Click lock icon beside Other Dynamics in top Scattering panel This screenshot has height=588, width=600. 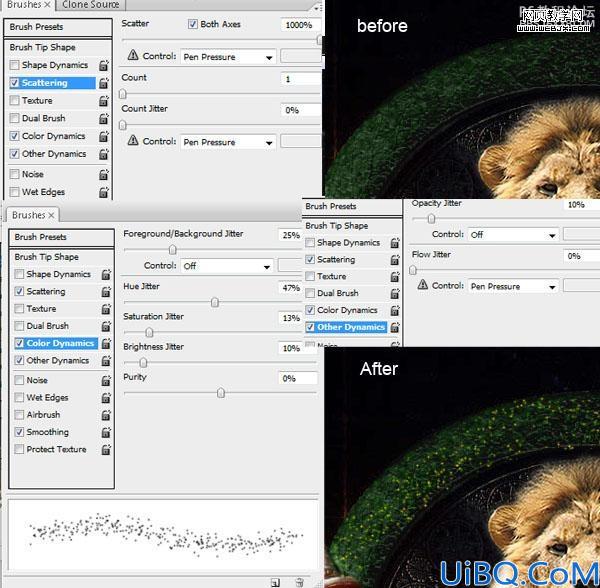[x=104, y=154]
